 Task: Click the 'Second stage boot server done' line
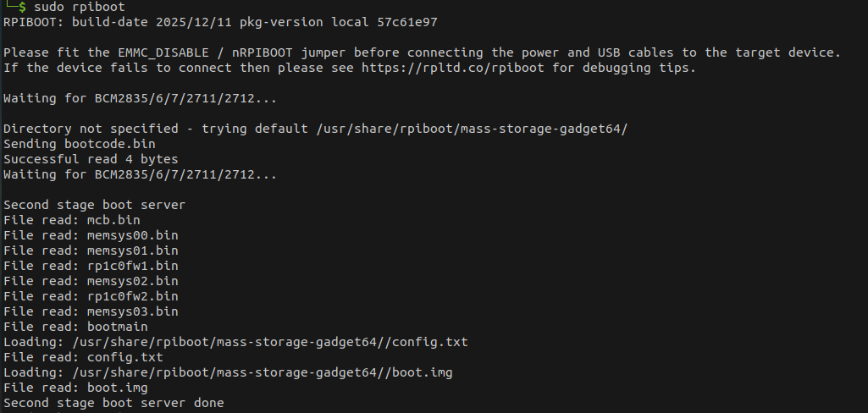pyautogui.click(x=113, y=403)
